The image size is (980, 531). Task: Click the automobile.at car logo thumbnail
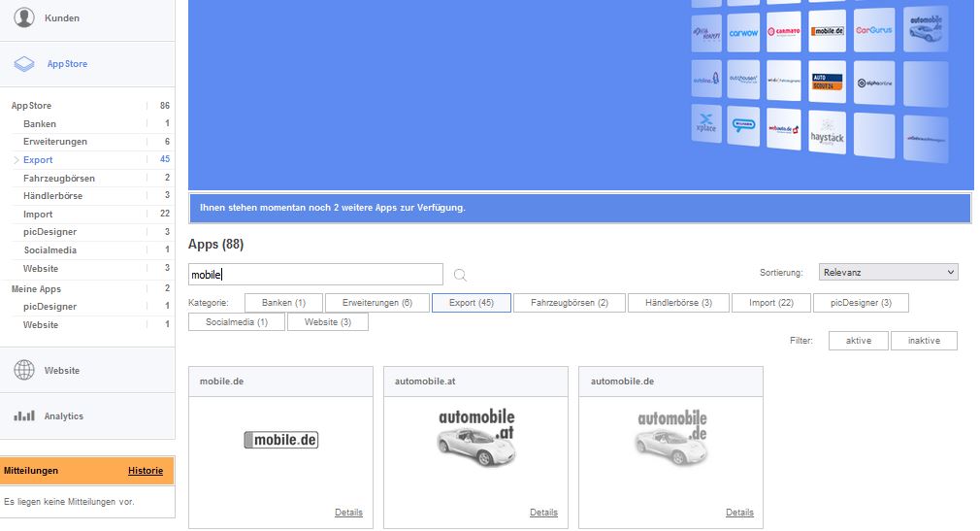[476, 437]
